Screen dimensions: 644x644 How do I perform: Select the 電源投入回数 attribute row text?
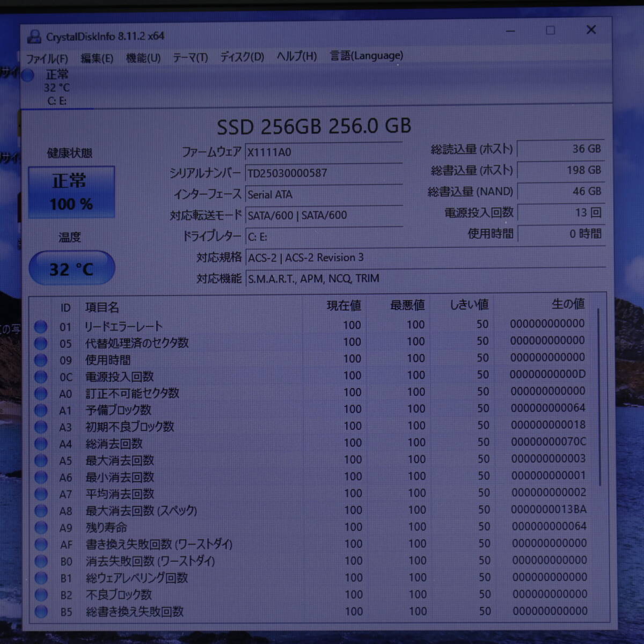pos(120,377)
